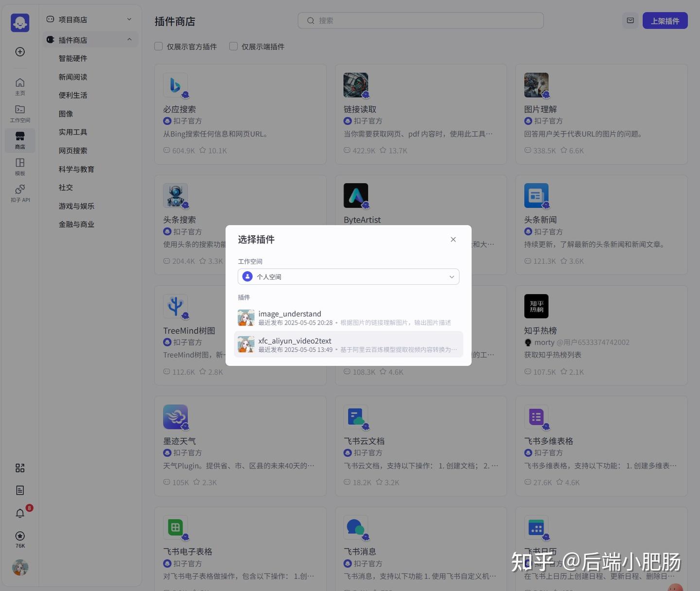Select the 实用工具 category
The image size is (700, 591).
tap(73, 132)
